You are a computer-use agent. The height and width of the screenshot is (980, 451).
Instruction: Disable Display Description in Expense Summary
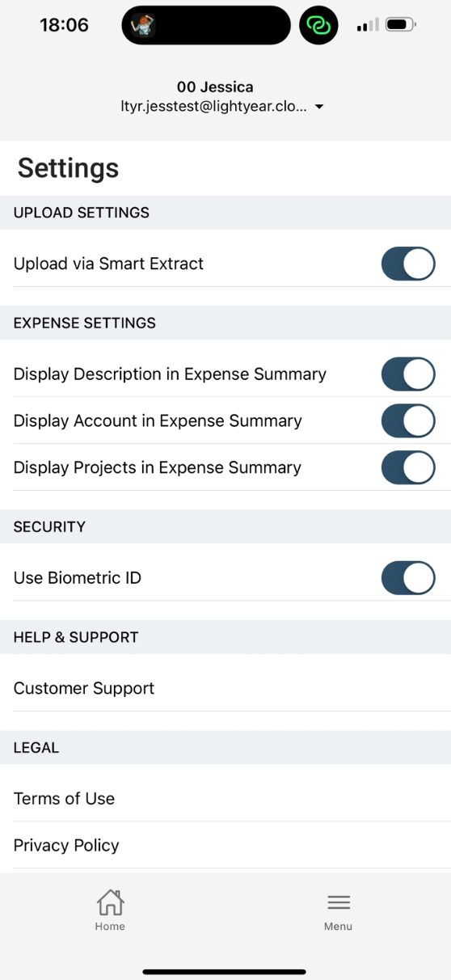[408, 374]
